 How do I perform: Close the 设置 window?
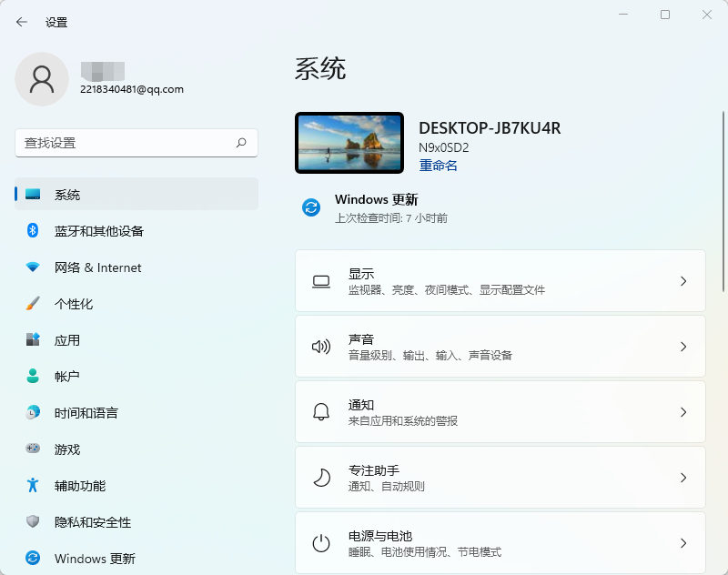[x=707, y=15]
